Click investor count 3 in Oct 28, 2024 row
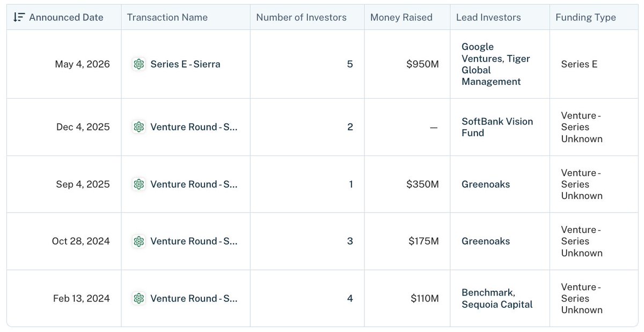This screenshot has width=644, height=332. click(x=350, y=241)
